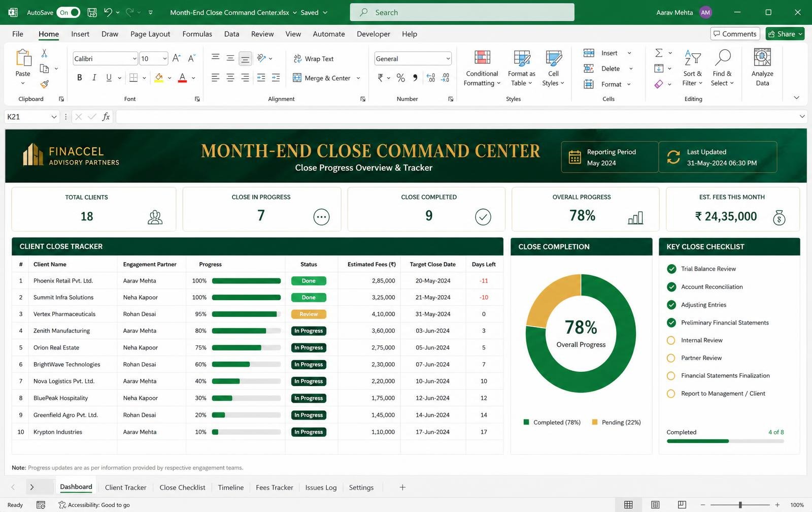Click the Increase Indent icon

(x=276, y=78)
